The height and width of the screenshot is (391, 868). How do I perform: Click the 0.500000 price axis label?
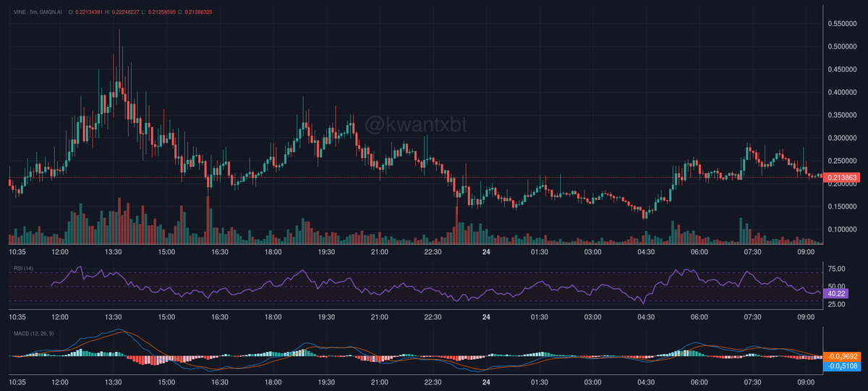coord(841,47)
